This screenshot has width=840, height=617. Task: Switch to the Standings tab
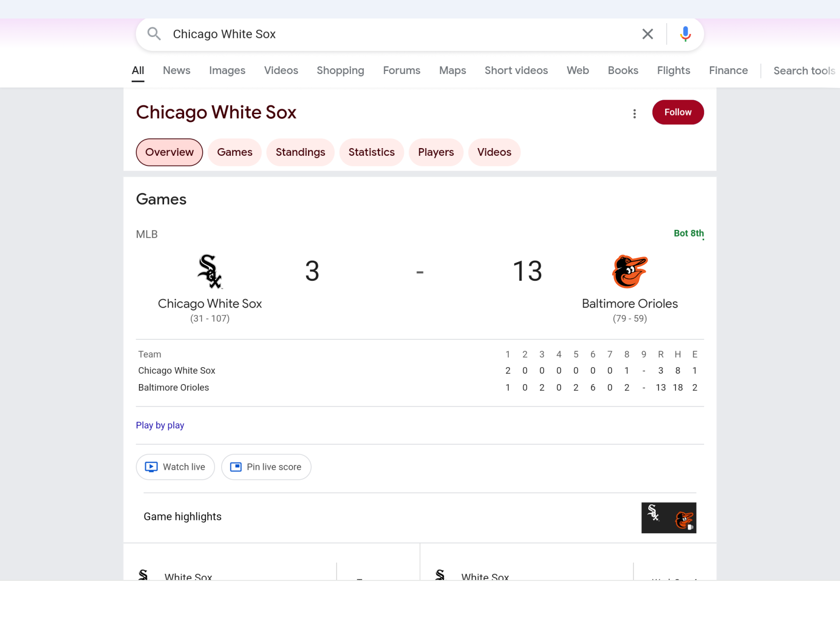(300, 152)
